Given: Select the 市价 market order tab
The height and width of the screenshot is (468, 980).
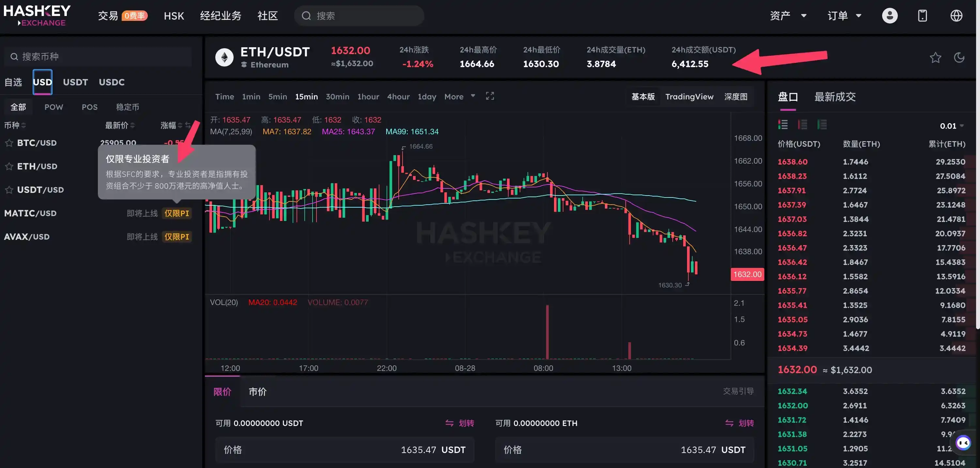Looking at the screenshot, I should point(257,392).
